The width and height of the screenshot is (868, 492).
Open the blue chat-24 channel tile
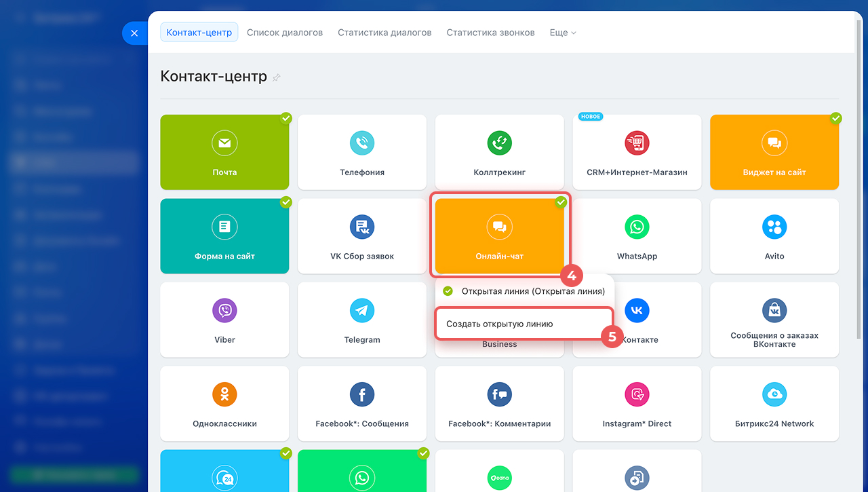(224, 471)
